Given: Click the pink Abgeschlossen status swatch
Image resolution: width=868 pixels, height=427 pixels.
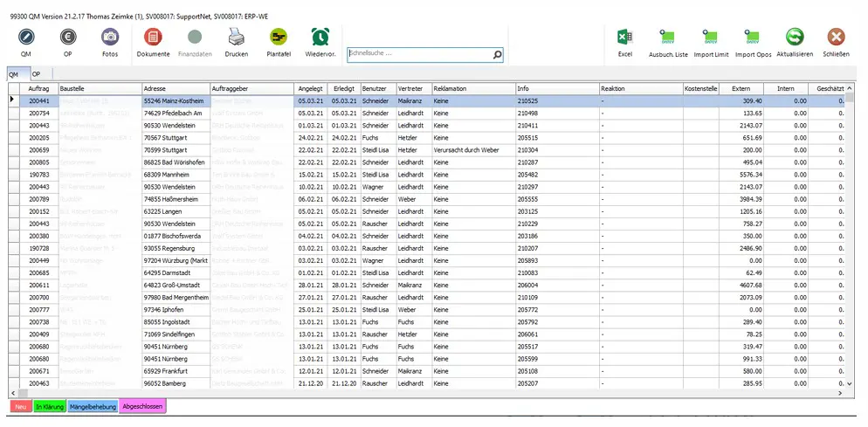Looking at the screenshot, I should click(x=142, y=406).
